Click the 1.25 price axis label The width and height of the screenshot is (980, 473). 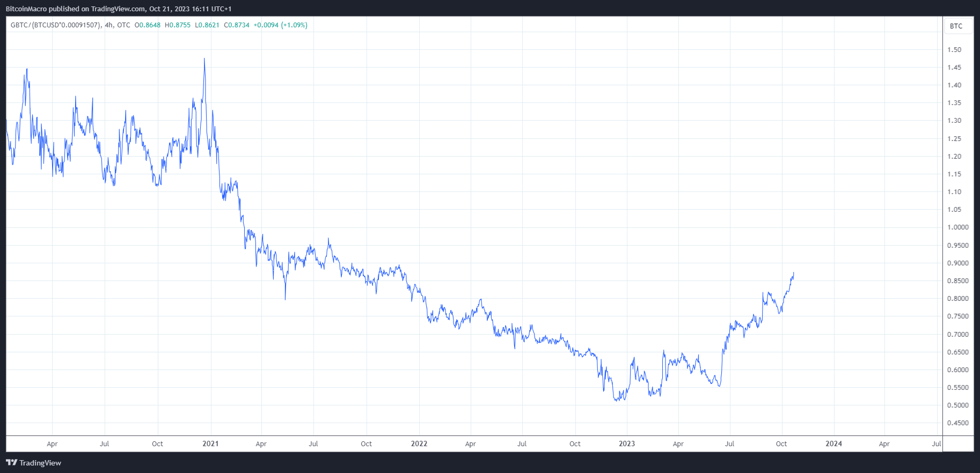(x=954, y=139)
